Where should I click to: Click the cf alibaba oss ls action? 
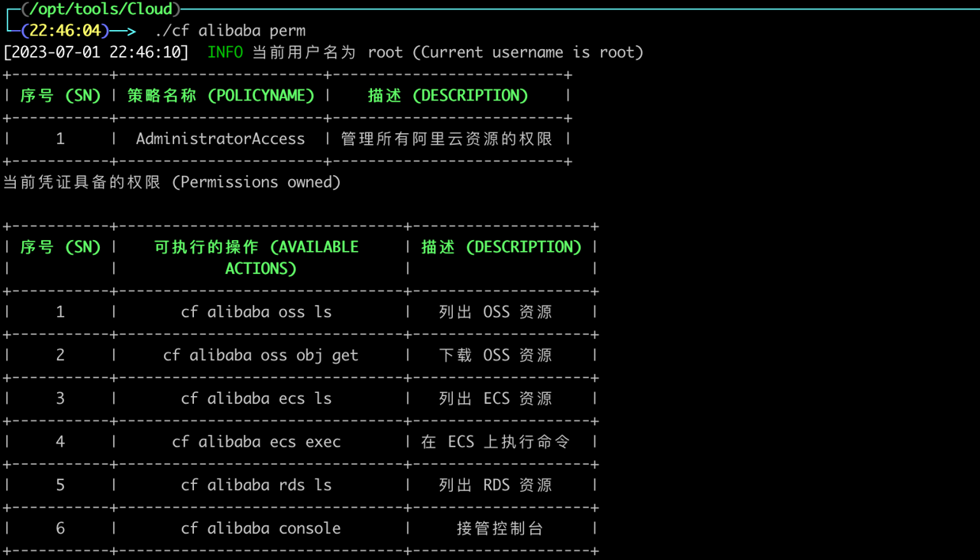[256, 312]
